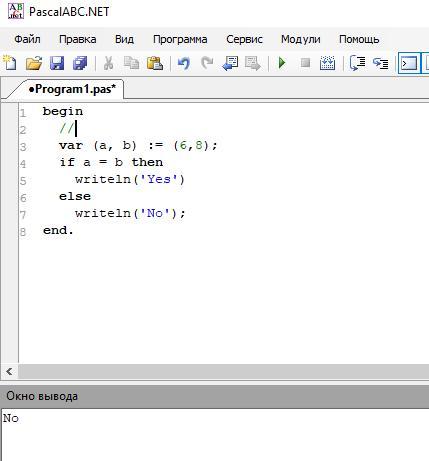Image resolution: width=429 pixels, height=461 pixels.
Task: Open the Сервис menu
Action: coord(244,39)
